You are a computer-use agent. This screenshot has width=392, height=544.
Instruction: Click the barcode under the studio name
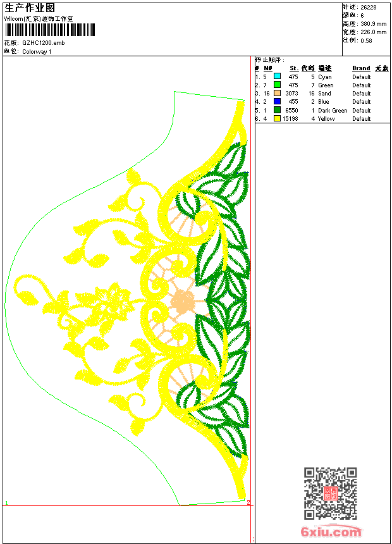[x=50, y=30]
